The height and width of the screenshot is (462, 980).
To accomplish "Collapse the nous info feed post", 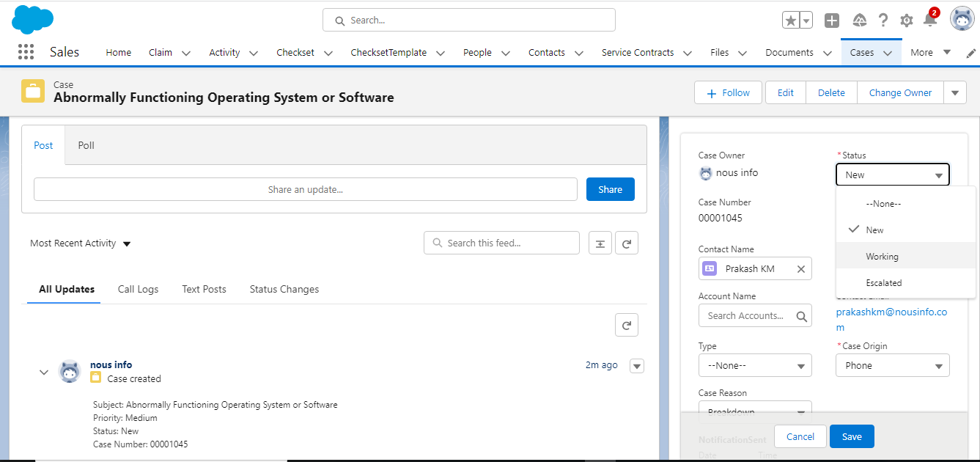I will tap(44, 372).
